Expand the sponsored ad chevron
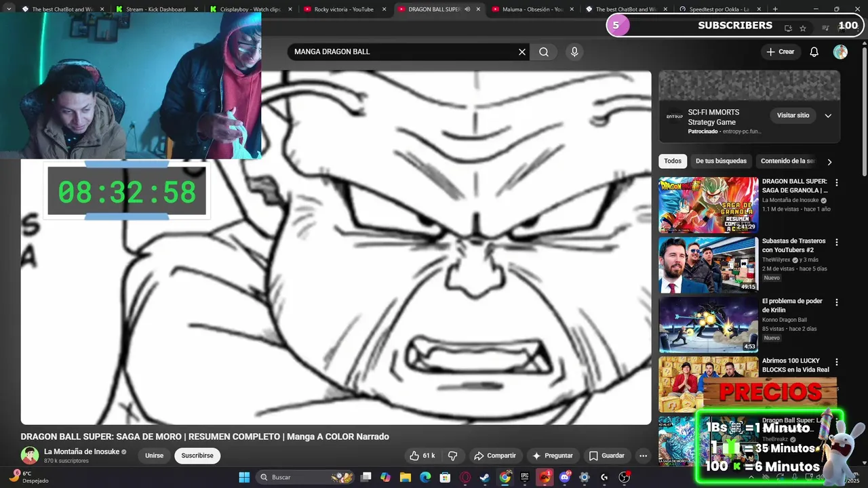 tap(828, 116)
